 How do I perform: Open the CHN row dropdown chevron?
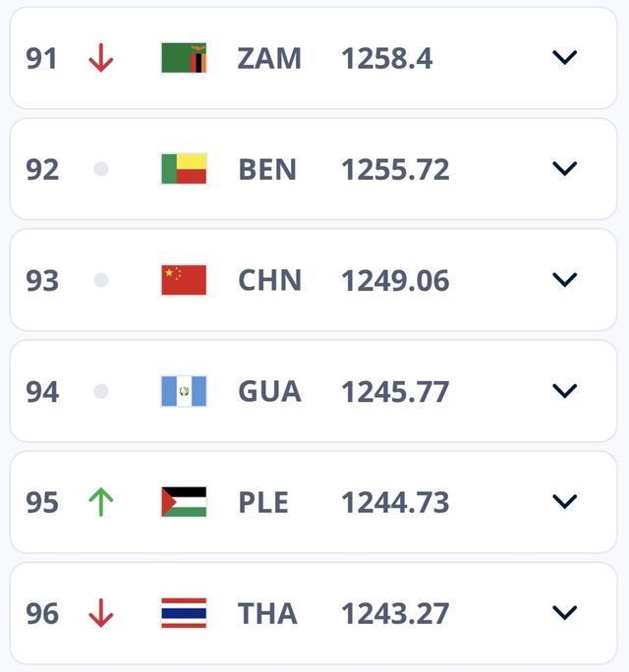click(564, 280)
